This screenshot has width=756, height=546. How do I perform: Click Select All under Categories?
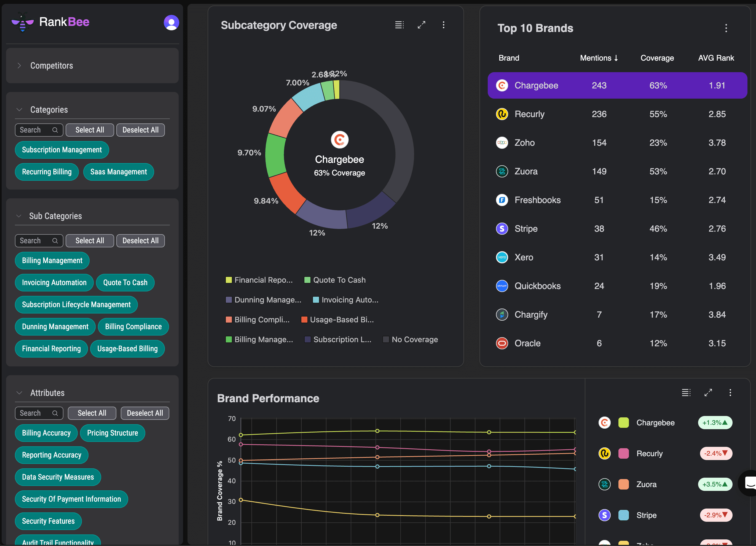[90, 130]
